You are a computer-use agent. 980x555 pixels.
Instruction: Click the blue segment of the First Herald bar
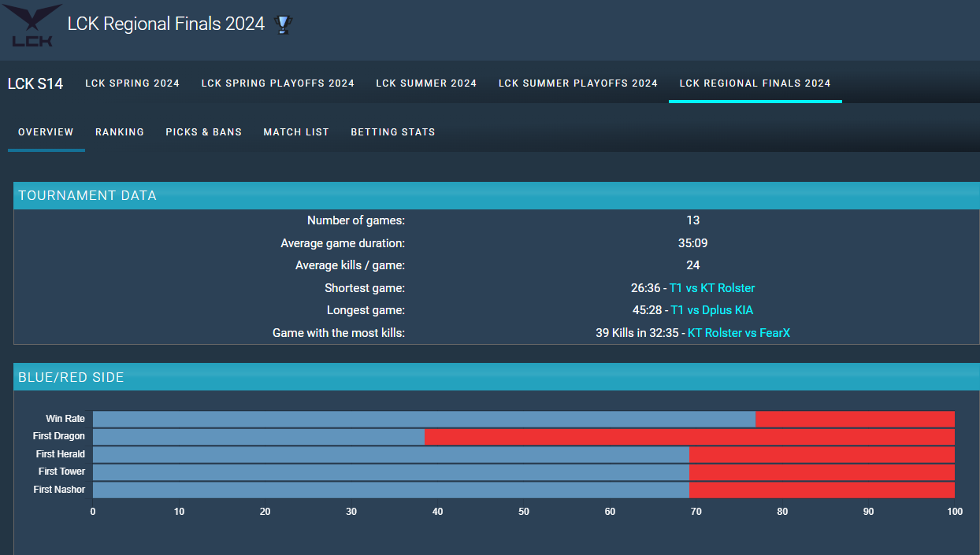pyautogui.click(x=391, y=454)
